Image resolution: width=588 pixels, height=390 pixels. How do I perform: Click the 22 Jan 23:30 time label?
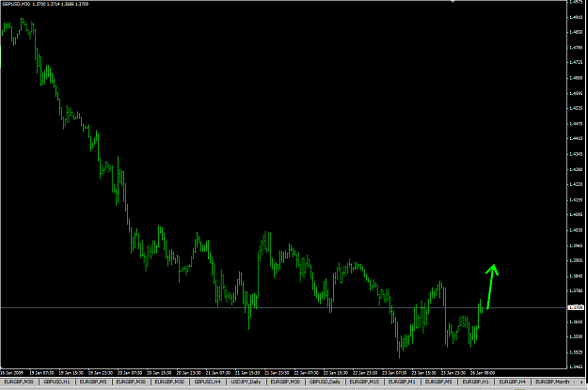tap(365, 373)
